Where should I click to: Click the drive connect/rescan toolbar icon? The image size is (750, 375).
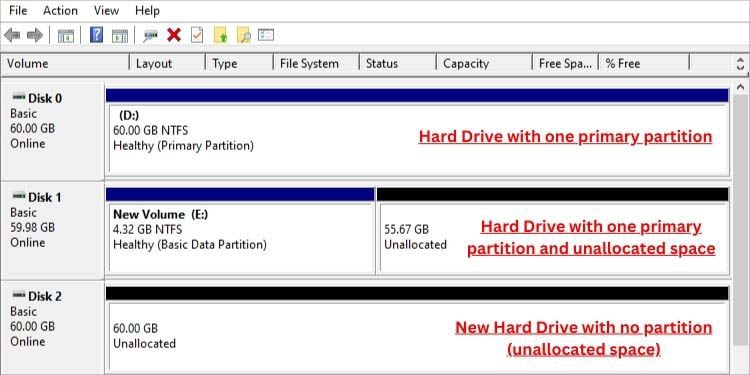coord(150,35)
